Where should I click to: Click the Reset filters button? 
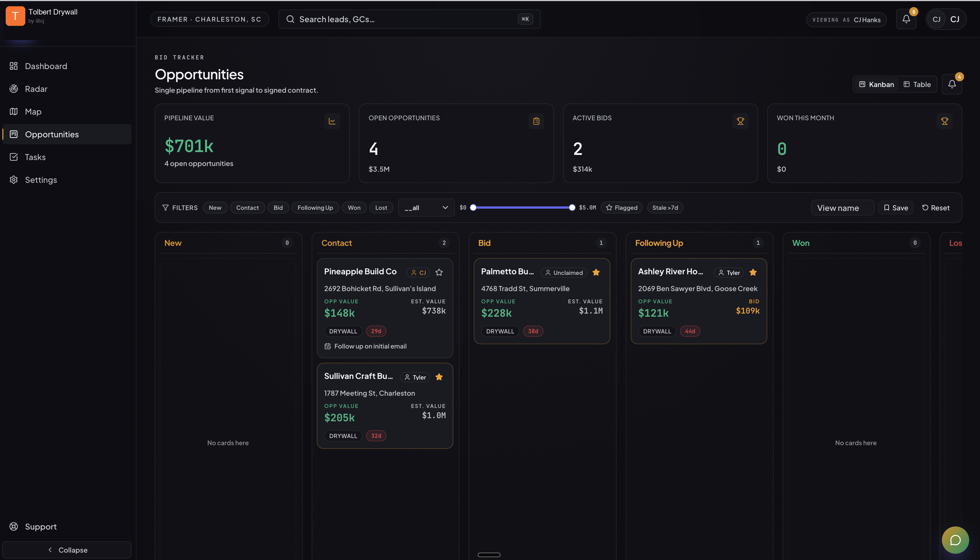click(935, 208)
